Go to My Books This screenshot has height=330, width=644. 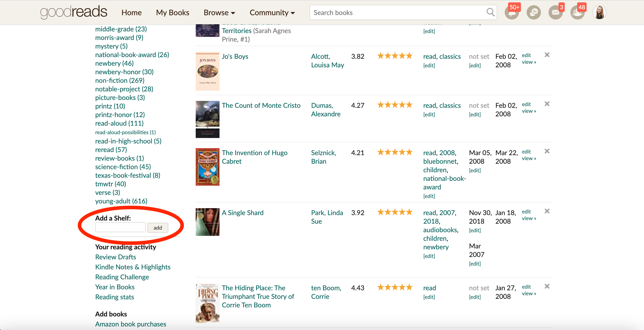coord(173,12)
